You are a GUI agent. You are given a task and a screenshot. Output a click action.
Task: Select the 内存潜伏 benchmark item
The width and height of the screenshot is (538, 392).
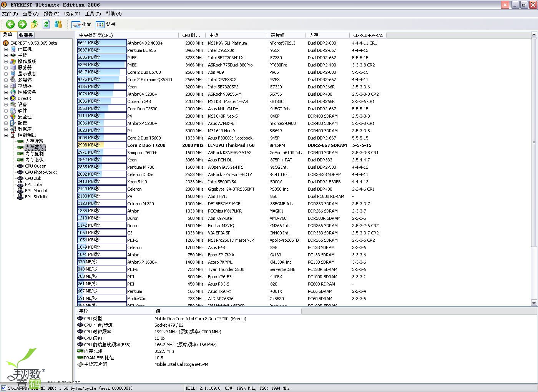[34, 160]
